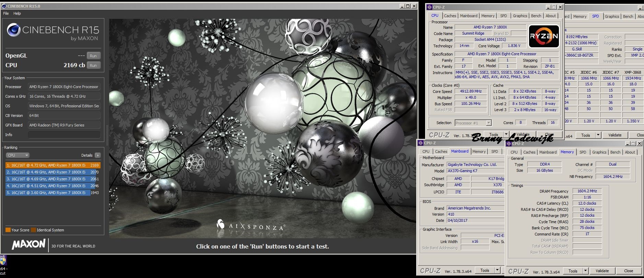644x278 pixels.
Task: Select ranking entry 2 at 4.49 GHz
Action: 53,172
